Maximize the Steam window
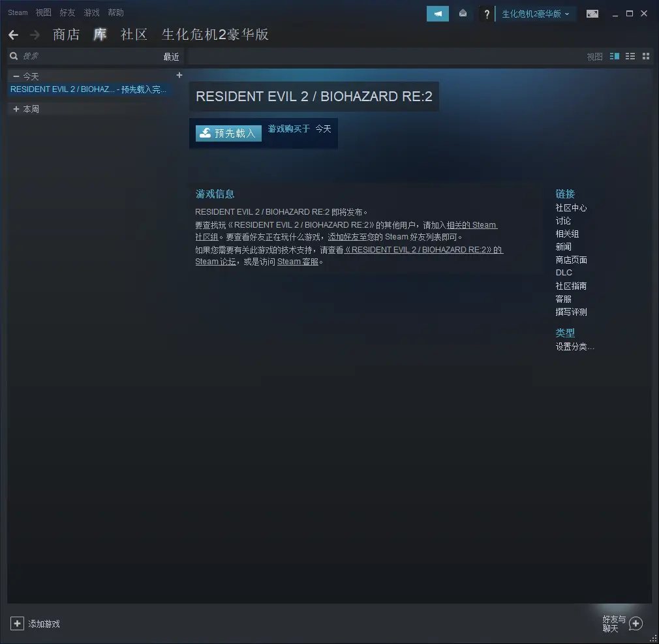The height and width of the screenshot is (644, 659). 629,14
